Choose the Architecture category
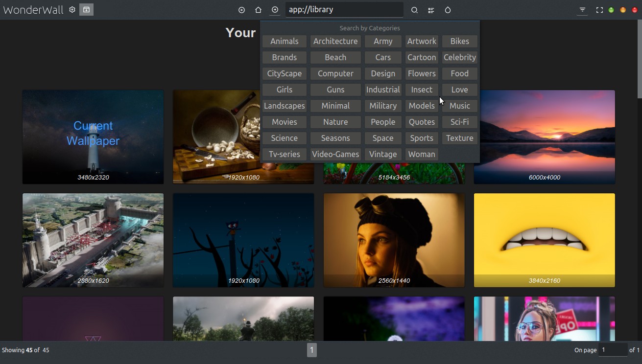The width and height of the screenshot is (642, 364). click(x=335, y=41)
